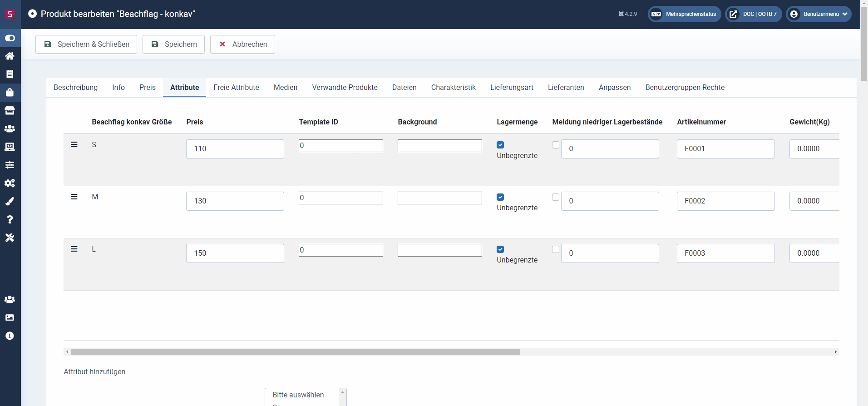Viewport: 868px width, 406px height.
Task: Click Gewicht field in row S
Action: [814, 149]
